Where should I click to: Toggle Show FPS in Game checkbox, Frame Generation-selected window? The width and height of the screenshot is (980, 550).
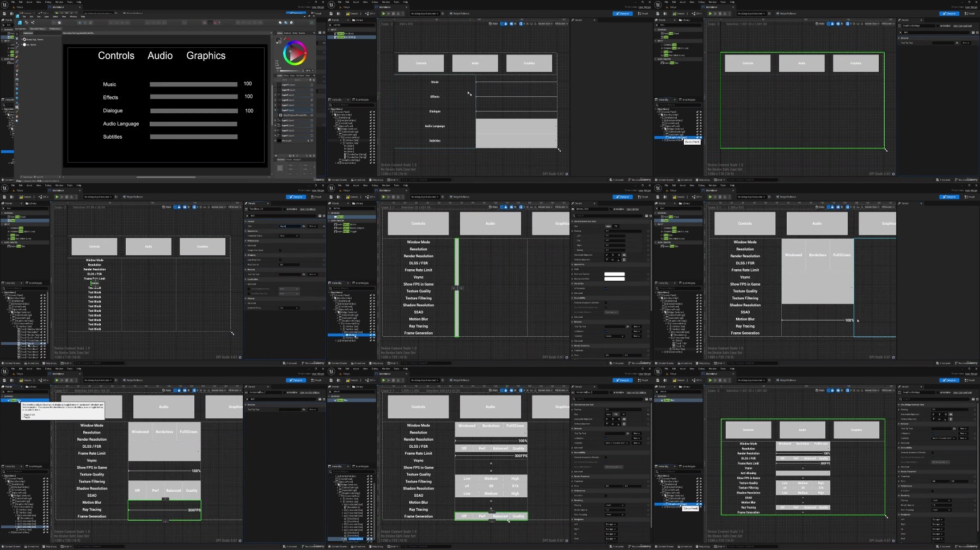491,471
